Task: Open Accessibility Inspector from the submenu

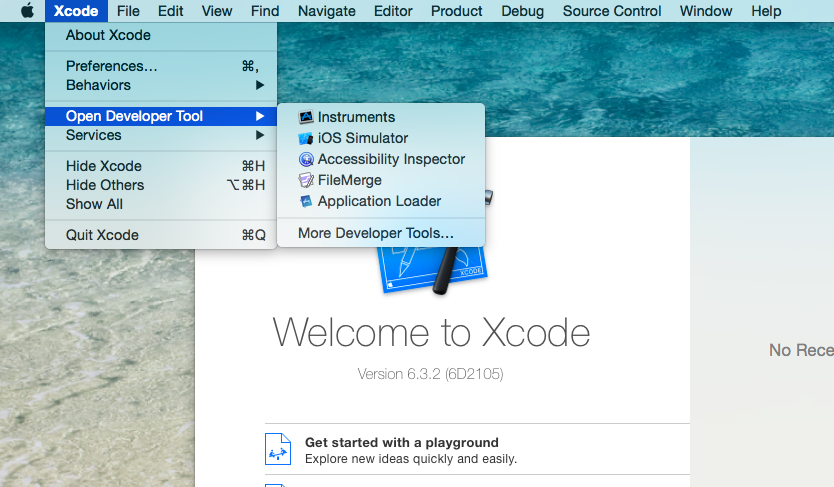Action: pos(381,159)
